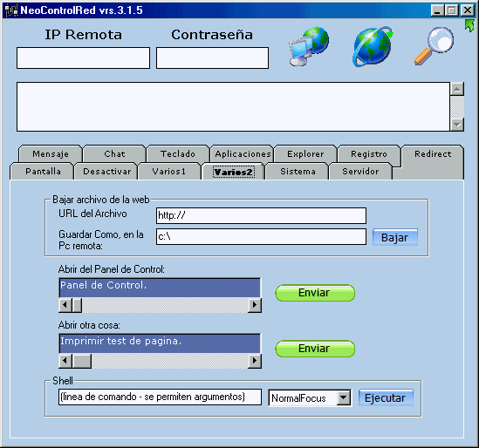The height and width of the screenshot is (448, 479).
Task: Click the Imprimir test list scroll thumb
Action: tap(82, 361)
